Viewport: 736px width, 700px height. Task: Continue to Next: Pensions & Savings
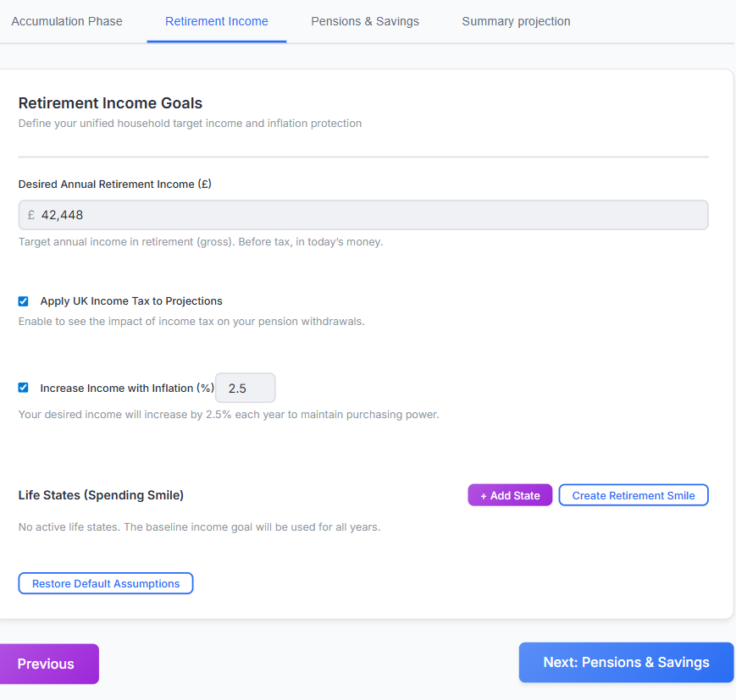click(626, 662)
